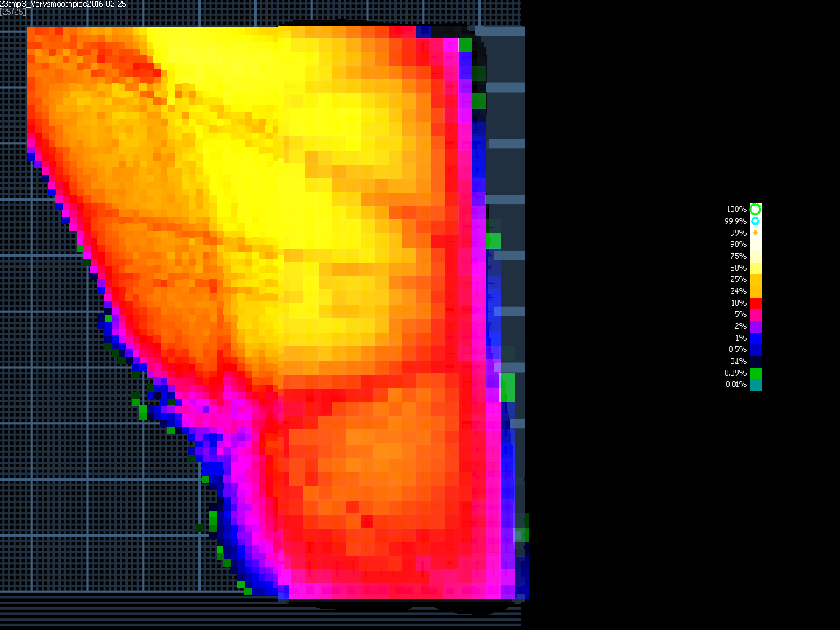Click the cyan gear icon at 99.9%
This screenshot has height=630, width=840.
[755, 221]
